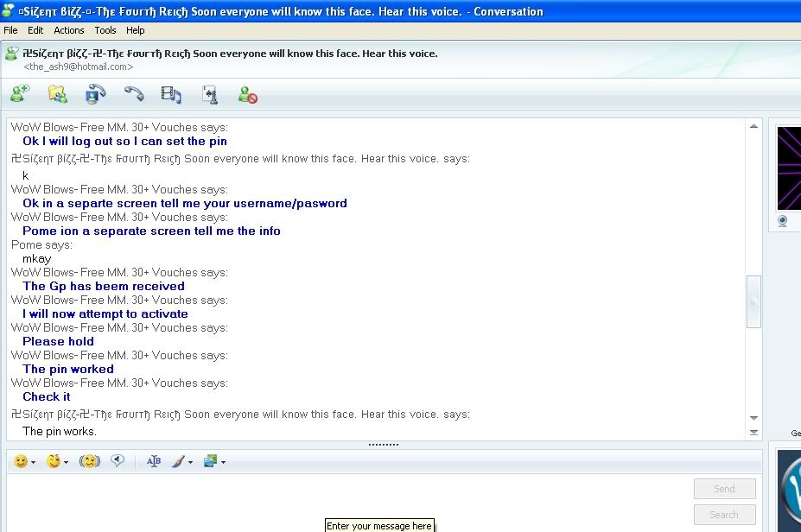Click the message "The pin worked"
Viewport: 801px width, 532px height.
click(x=68, y=369)
